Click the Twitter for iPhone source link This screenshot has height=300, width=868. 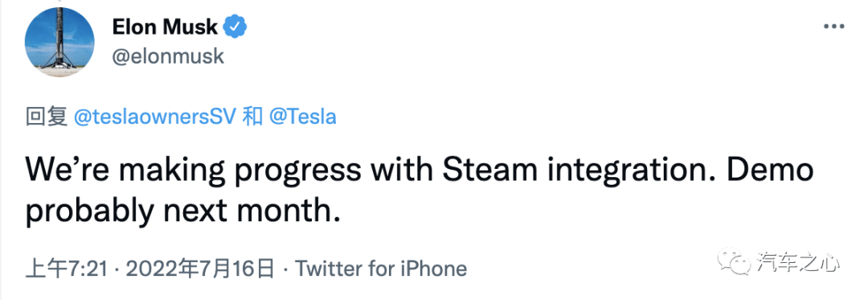pos(381,269)
